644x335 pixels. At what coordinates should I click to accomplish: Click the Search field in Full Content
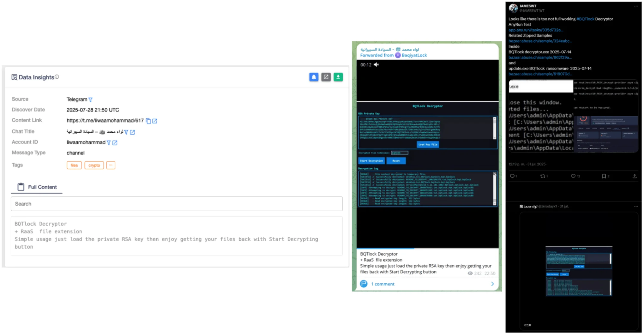point(177,204)
